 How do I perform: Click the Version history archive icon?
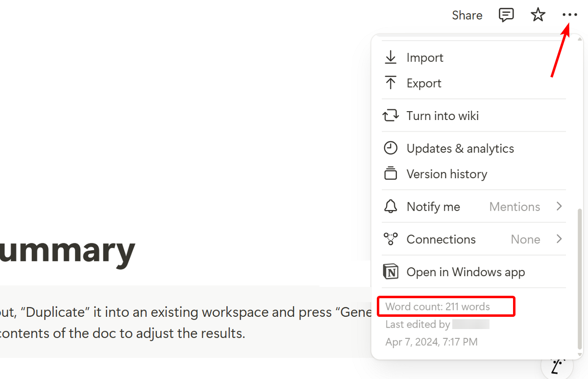pyautogui.click(x=391, y=173)
